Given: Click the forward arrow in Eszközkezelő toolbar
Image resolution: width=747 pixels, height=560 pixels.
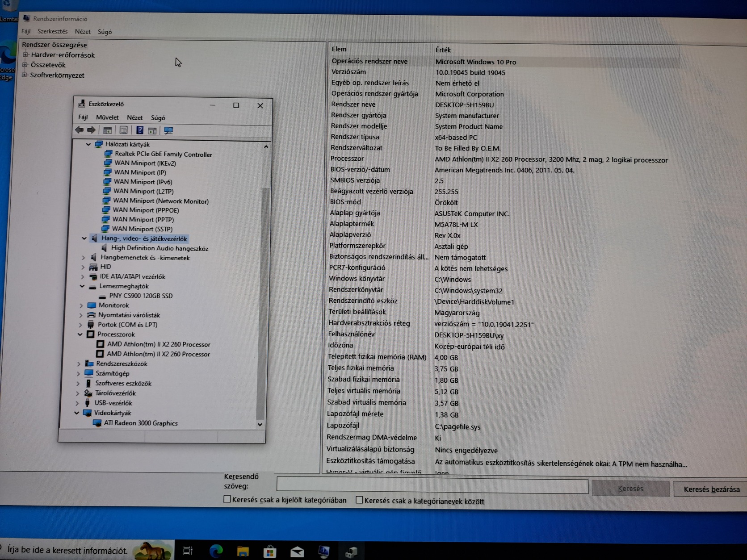Looking at the screenshot, I should 91,130.
